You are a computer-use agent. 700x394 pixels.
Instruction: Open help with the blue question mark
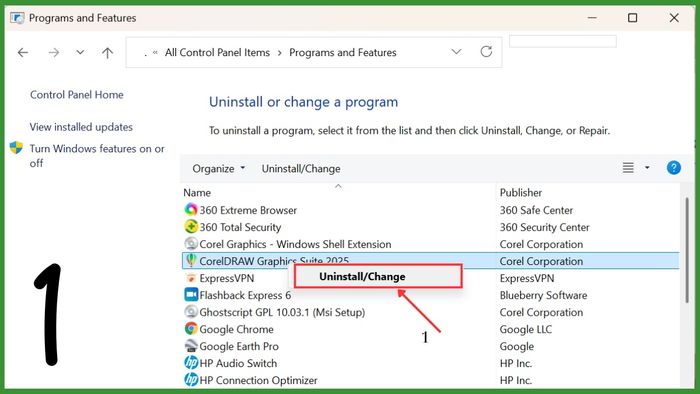coord(673,168)
